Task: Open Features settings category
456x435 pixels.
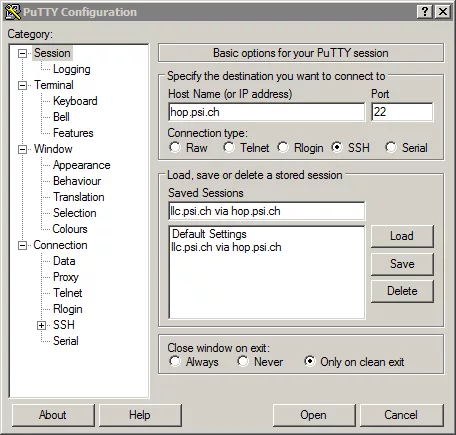Action: click(73, 133)
